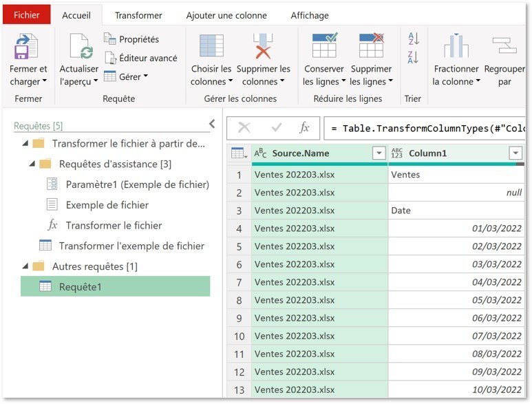Click Fractionner la colonne icon
The width and height of the screenshot is (532, 404).
pos(456,45)
